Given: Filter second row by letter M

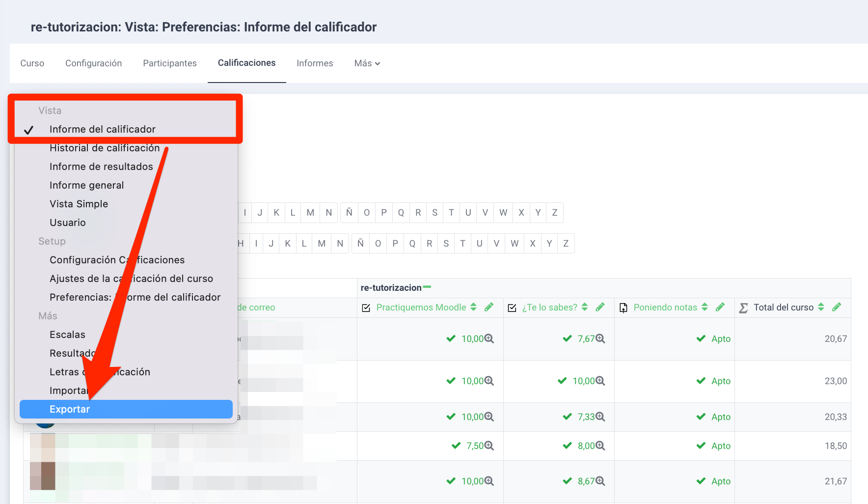Looking at the screenshot, I should (322, 243).
